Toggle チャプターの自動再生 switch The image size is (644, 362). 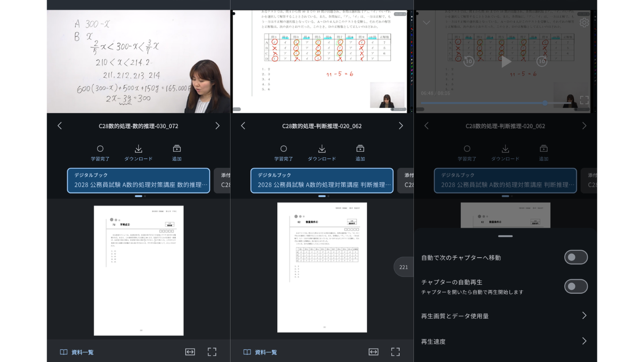click(x=576, y=286)
